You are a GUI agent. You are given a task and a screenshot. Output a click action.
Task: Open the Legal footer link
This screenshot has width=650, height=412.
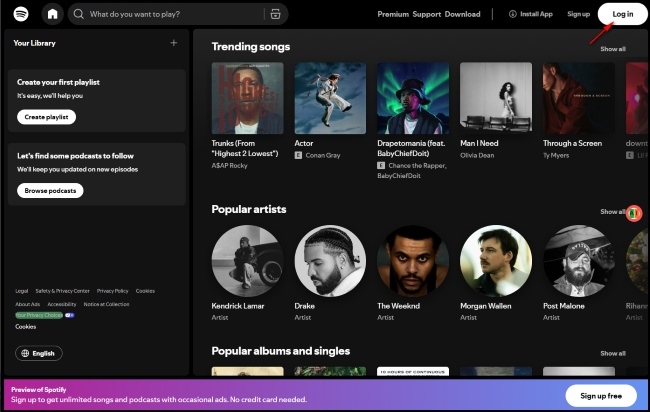[22, 291]
